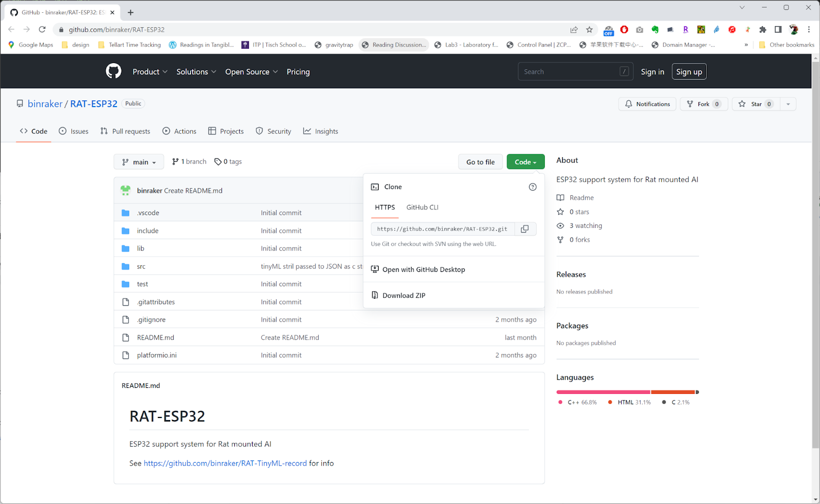Click Go to file button
The width and height of the screenshot is (820, 504).
pos(480,162)
